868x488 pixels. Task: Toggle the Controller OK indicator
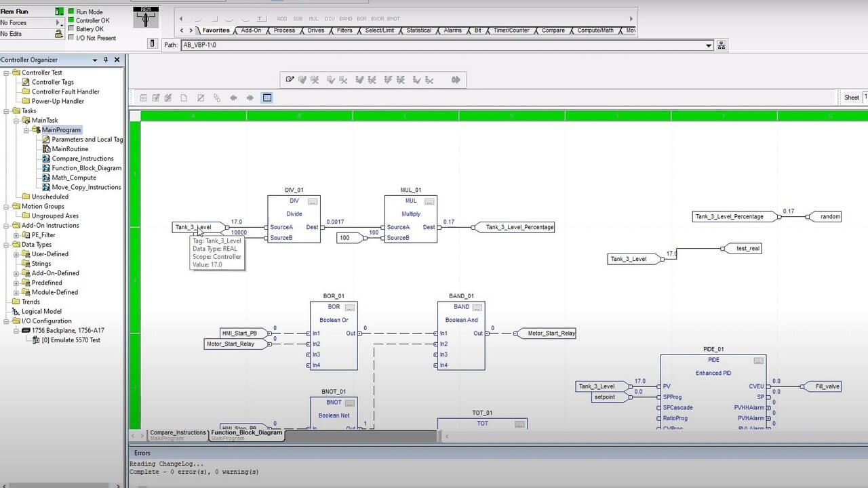(x=70, y=20)
